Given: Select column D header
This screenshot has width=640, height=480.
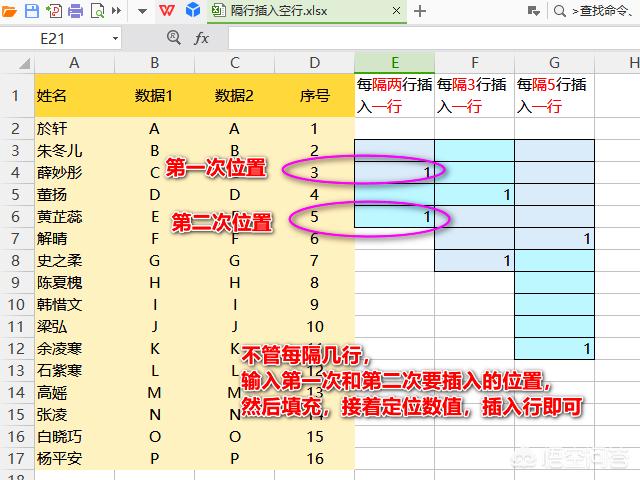Looking at the screenshot, I should [x=314, y=63].
